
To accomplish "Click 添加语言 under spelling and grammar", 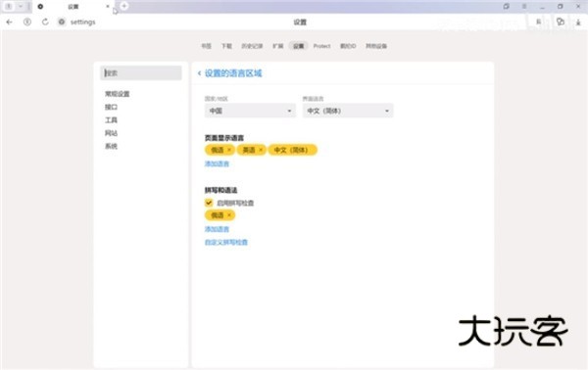I will [x=217, y=229].
